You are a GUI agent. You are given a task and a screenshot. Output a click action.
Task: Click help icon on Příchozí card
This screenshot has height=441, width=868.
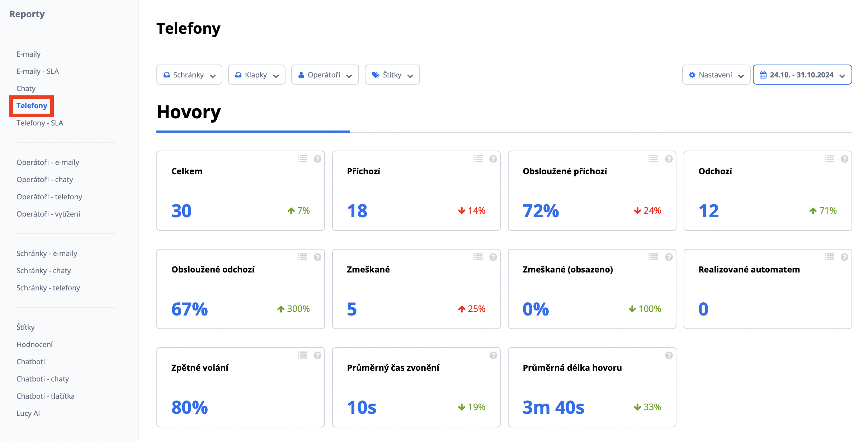tap(493, 159)
